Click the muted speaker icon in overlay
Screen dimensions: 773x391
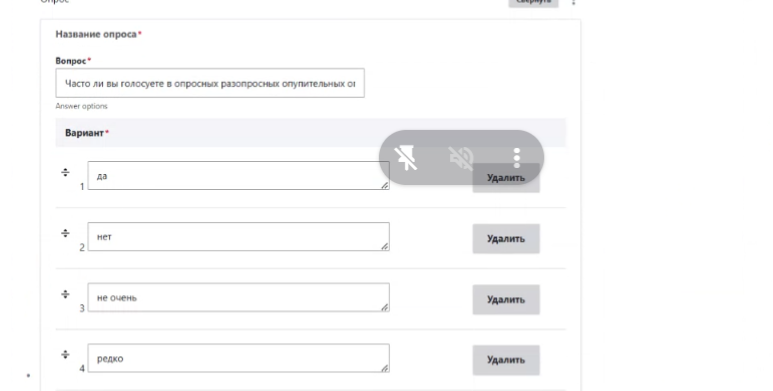[461, 158]
